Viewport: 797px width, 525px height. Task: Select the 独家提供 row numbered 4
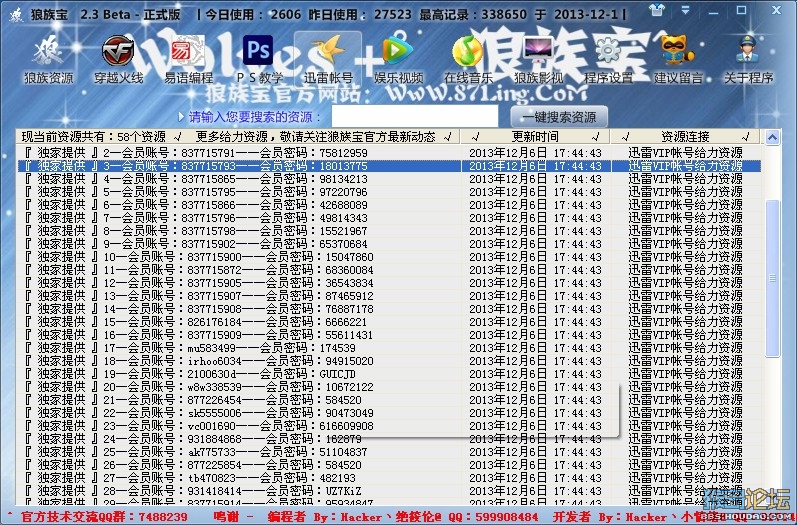pos(389,179)
